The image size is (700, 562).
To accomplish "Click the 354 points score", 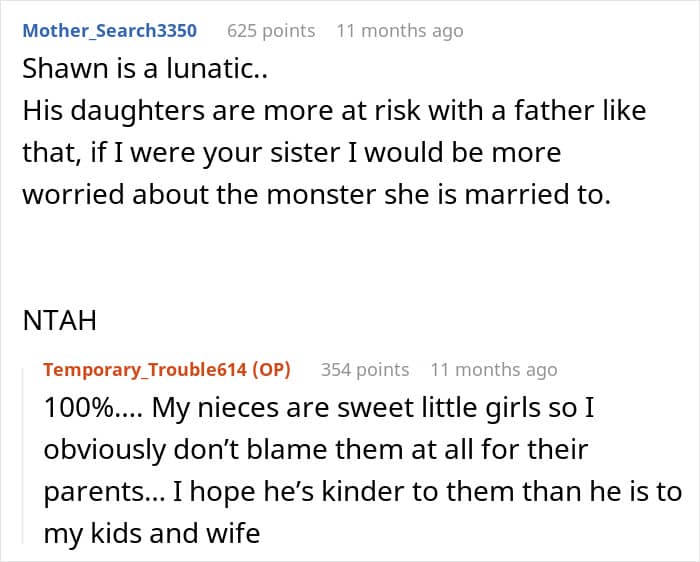I will [x=365, y=369].
